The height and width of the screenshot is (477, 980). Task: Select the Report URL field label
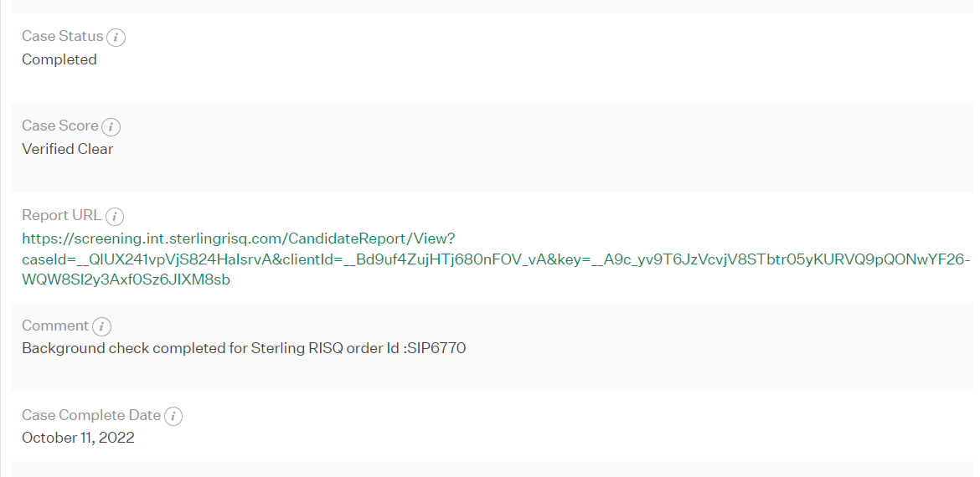pyautogui.click(x=61, y=215)
